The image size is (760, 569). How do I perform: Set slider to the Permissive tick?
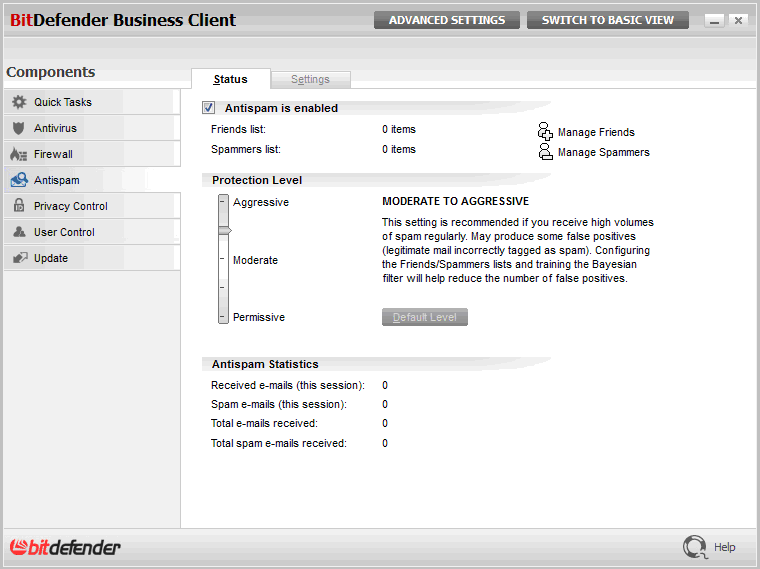[x=223, y=317]
